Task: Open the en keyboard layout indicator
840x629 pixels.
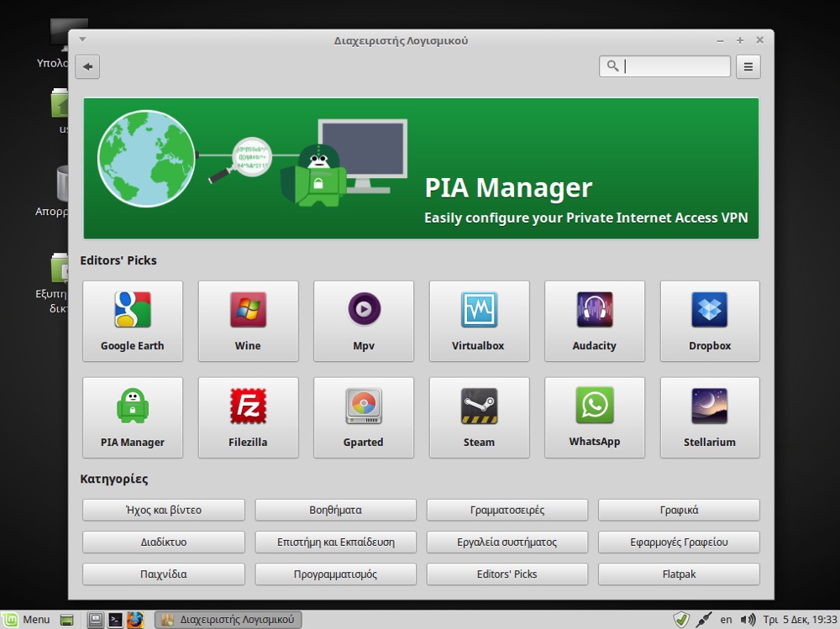Action: [x=726, y=620]
